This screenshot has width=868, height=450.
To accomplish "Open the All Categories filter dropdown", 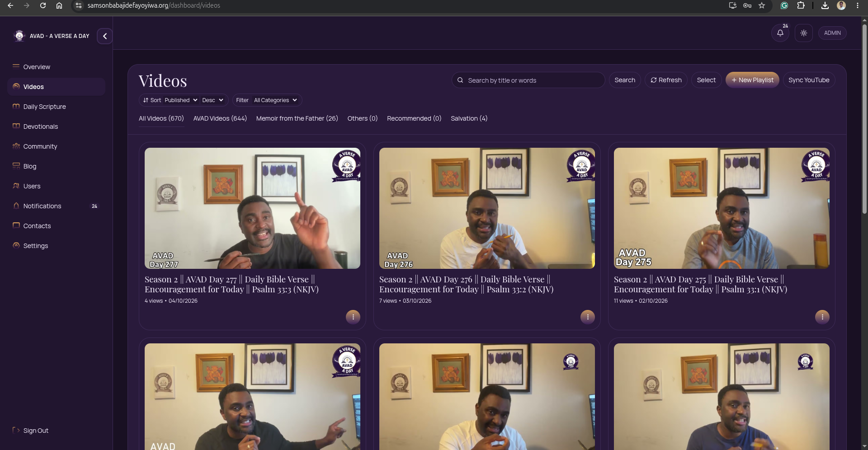I will (275, 100).
